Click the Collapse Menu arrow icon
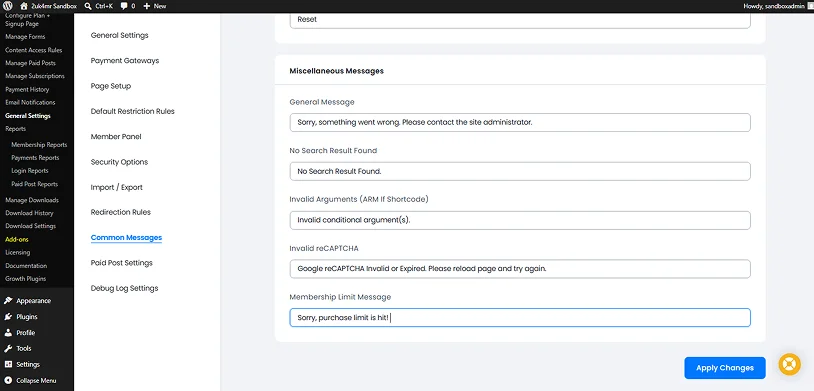 [8, 380]
